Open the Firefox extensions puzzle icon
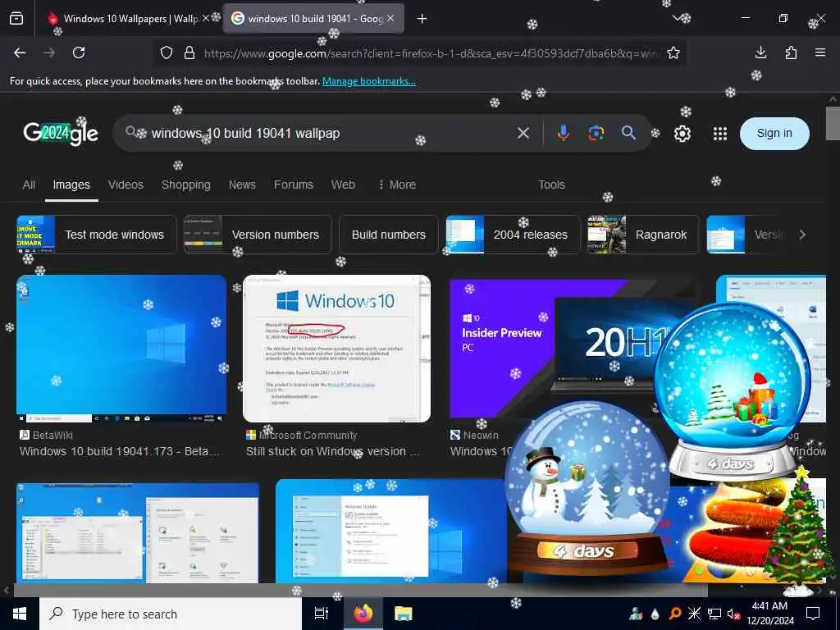 pyautogui.click(x=791, y=52)
